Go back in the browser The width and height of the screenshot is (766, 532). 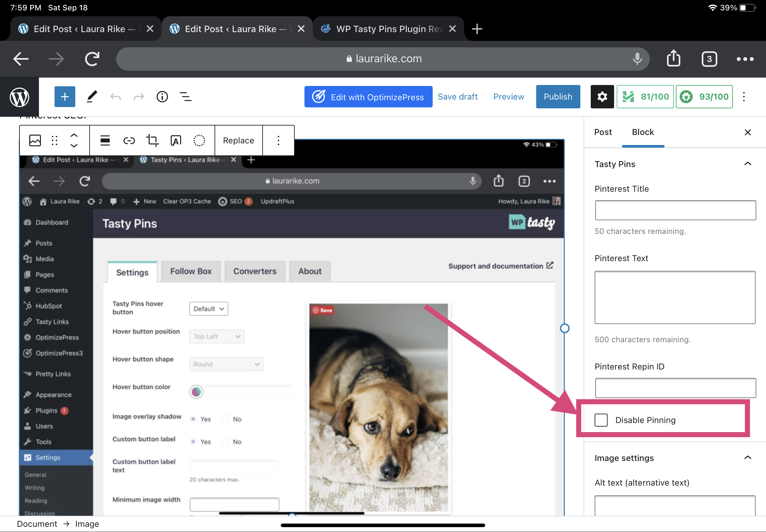click(21, 59)
